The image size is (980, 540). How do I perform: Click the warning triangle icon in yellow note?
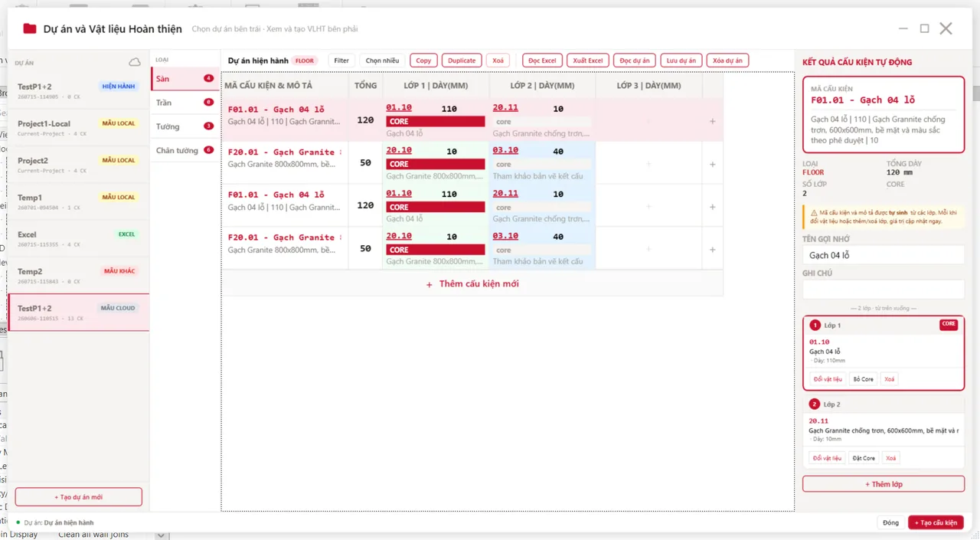[x=813, y=212]
